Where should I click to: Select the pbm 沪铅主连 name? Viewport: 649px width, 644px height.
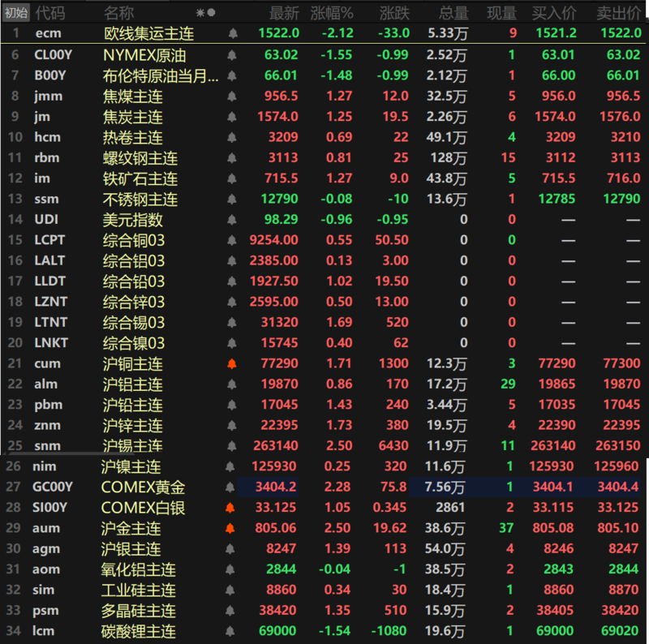click(133, 406)
